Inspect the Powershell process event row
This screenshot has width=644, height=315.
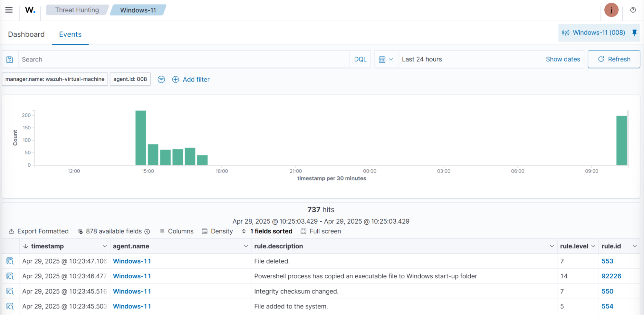pos(10,276)
